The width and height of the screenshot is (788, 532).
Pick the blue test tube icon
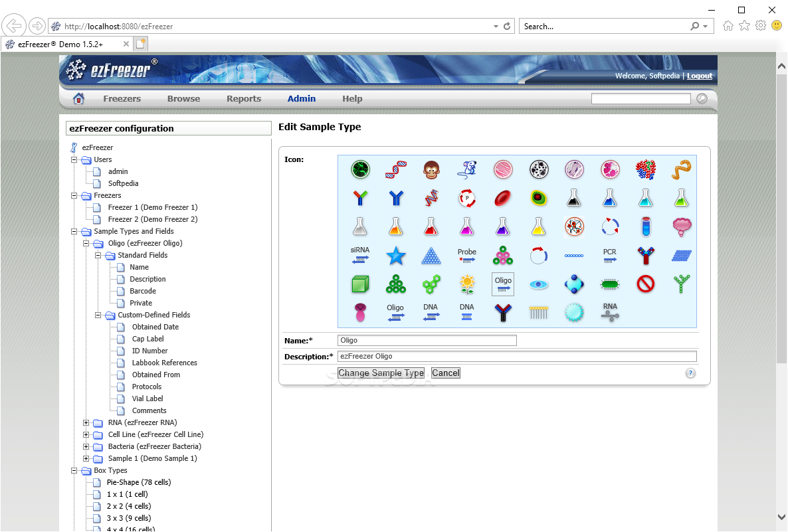(x=646, y=227)
